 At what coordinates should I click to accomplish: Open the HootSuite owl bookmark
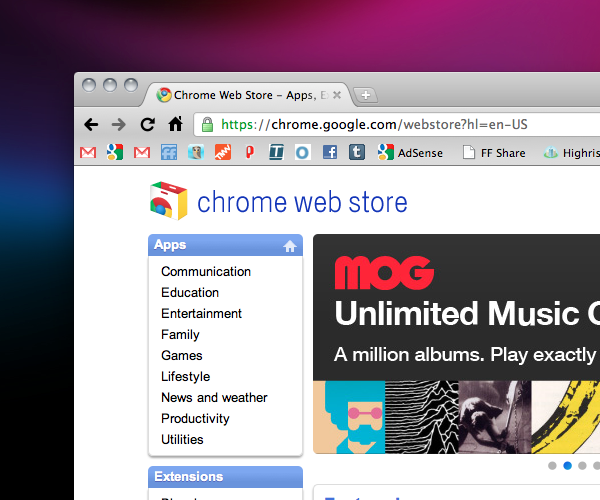(196, 152)
